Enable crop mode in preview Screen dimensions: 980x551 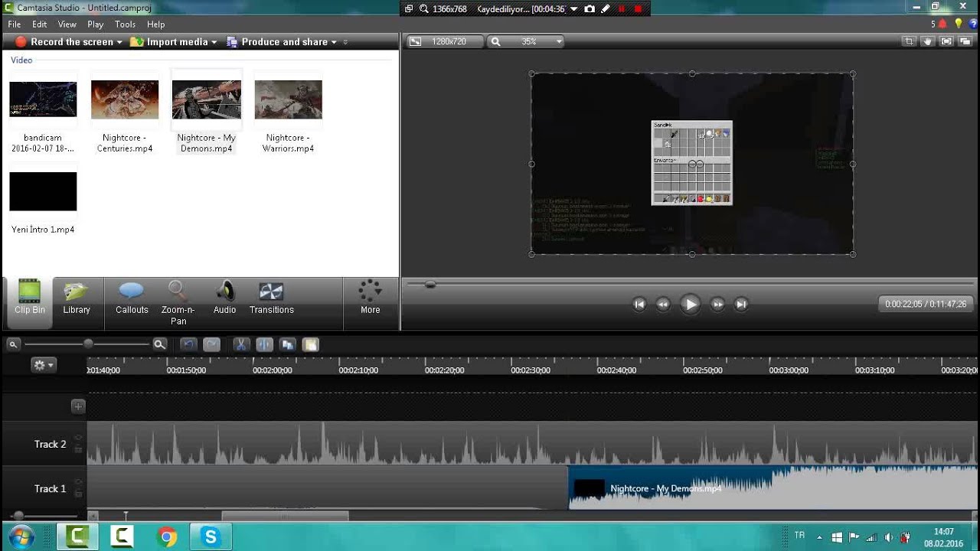(909, 41)
